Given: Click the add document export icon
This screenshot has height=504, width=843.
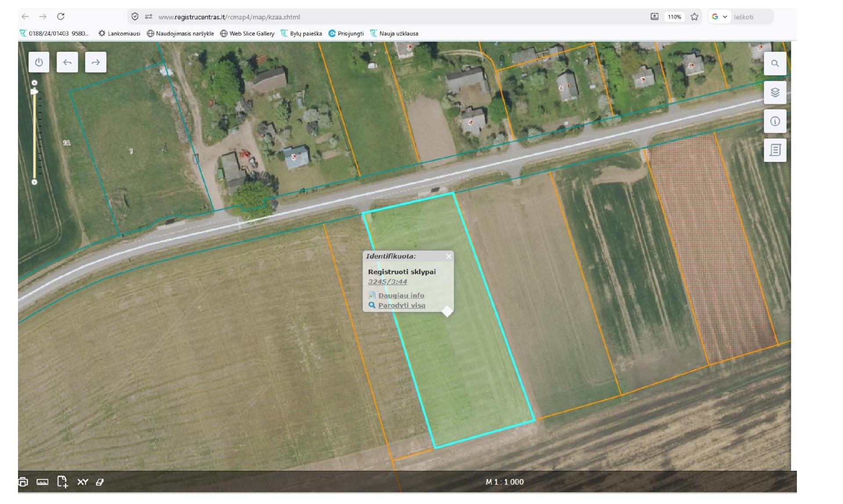Looking at the screenshot, I should coord(62,482).
